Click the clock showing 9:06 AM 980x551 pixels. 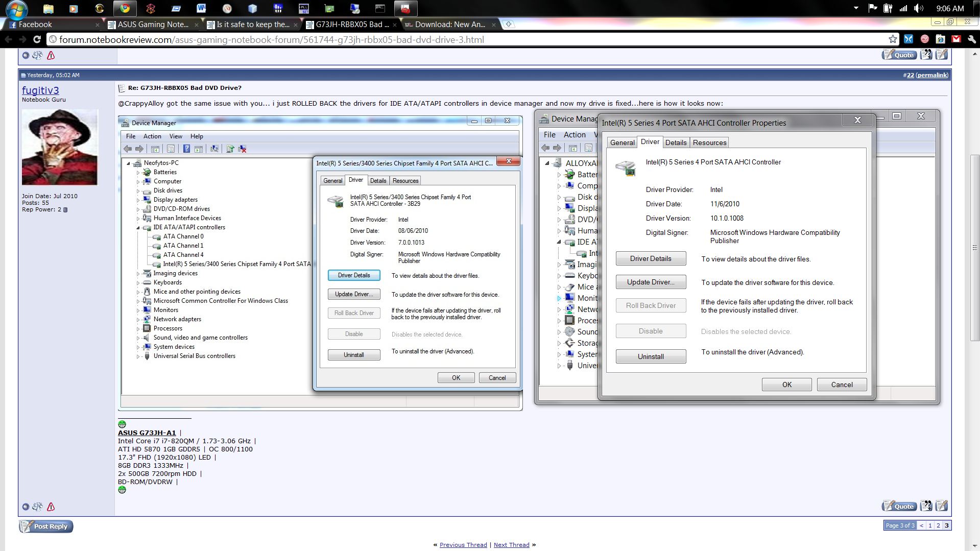tap(950, 8)
